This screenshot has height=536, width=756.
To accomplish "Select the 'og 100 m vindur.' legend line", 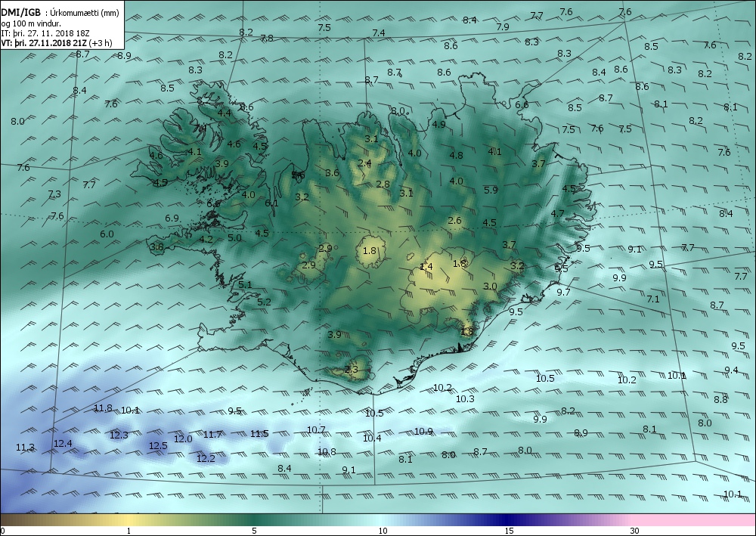I will [31, 23].
